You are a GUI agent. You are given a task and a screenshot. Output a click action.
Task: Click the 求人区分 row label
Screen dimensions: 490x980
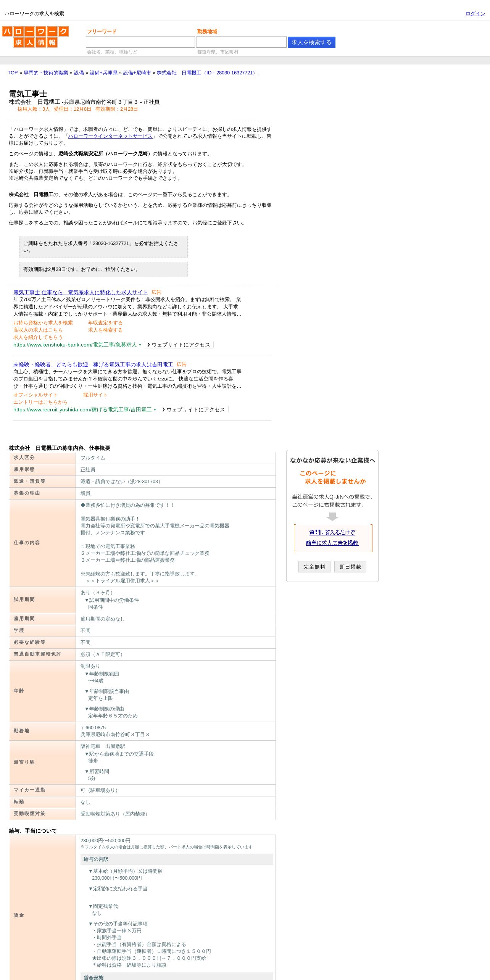42,458
